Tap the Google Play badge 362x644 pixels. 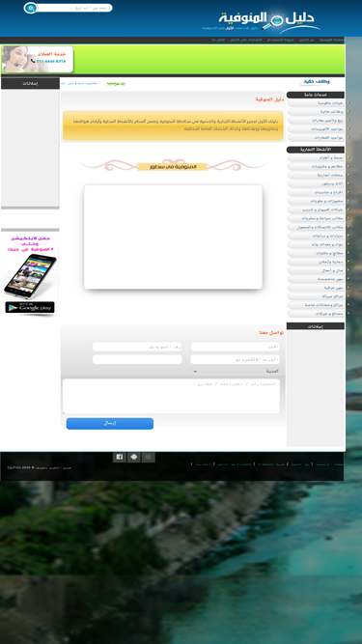tap(30, 307)
